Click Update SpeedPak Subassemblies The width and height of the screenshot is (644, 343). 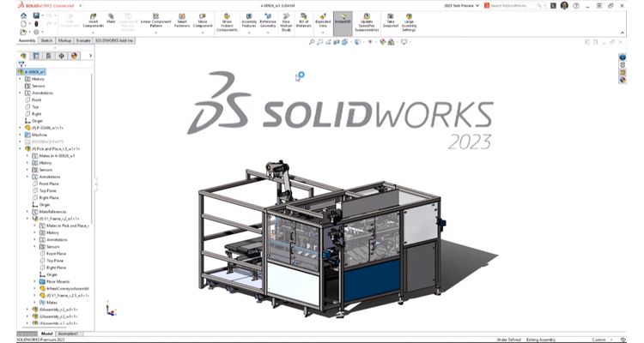tap(367, 22)
